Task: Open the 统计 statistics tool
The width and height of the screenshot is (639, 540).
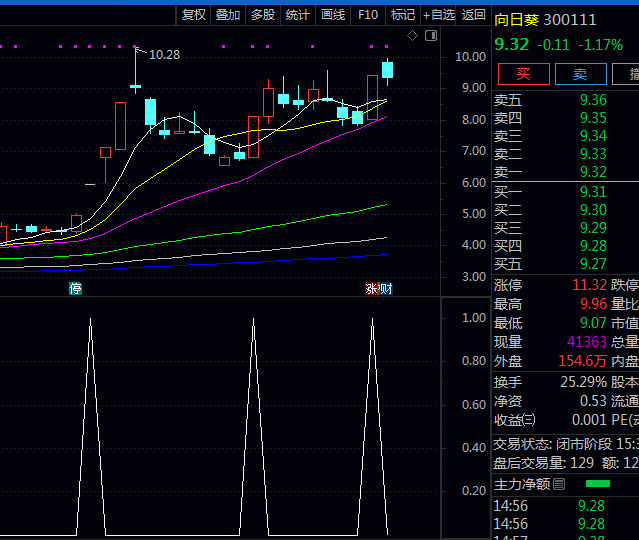Action: click(297, 15)
